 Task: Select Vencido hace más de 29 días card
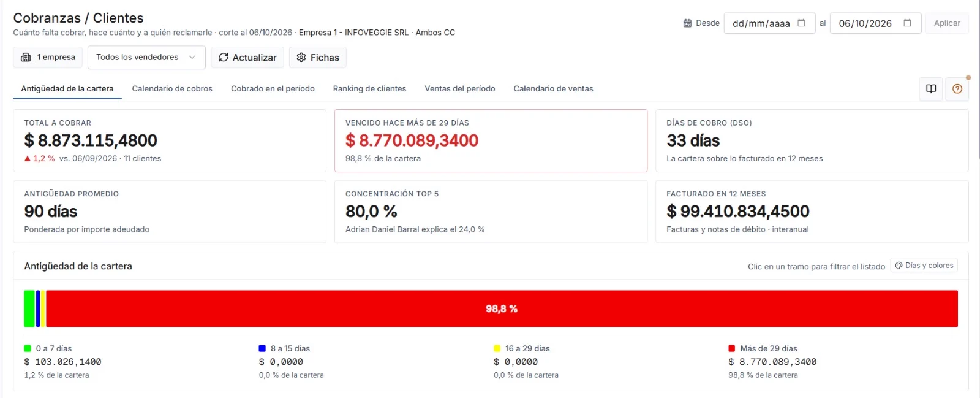pyautogui.click(x=491, y=141)
